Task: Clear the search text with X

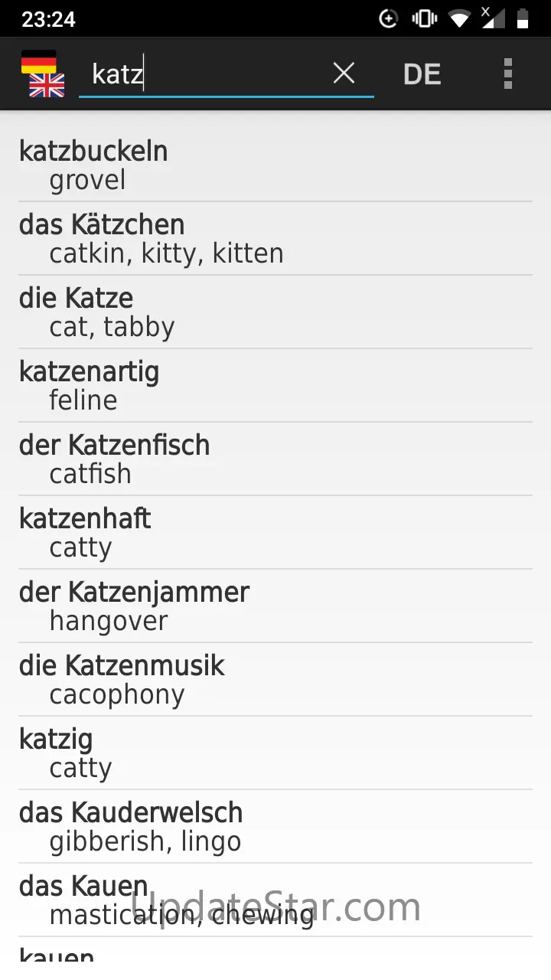Action: 344,73
